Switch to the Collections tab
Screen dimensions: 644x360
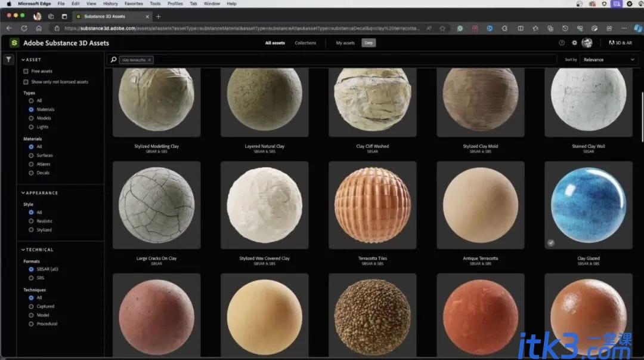[x=305, y=43]
